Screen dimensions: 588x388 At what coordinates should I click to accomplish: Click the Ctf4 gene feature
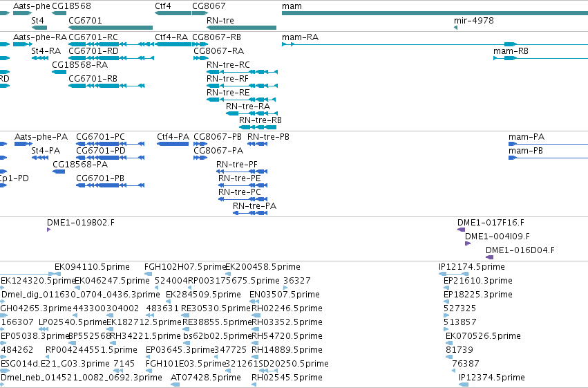[x=173, y=13]
